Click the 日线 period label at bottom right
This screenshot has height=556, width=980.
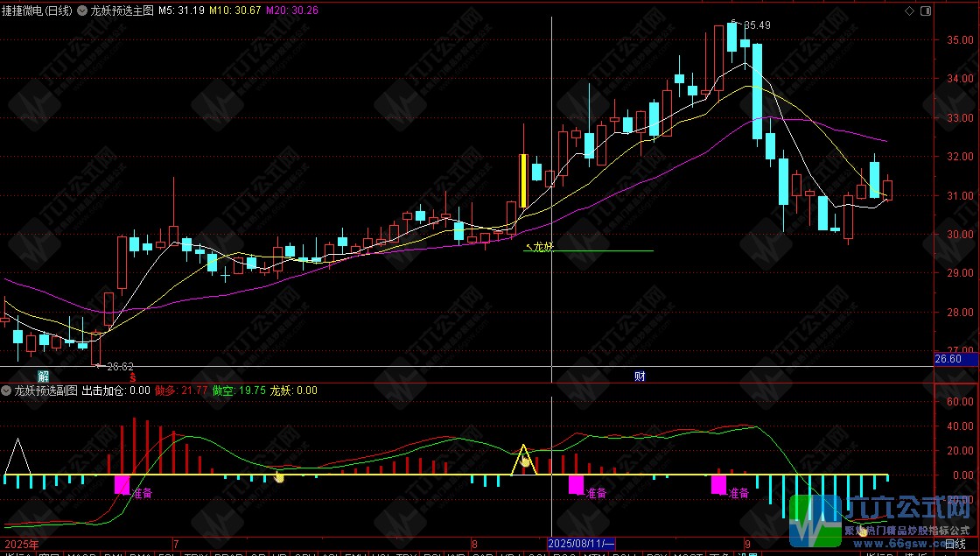[955, 544]
